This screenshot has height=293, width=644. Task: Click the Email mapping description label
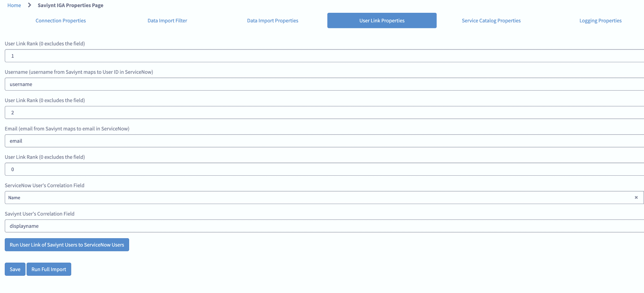click(x=67, y=129)
